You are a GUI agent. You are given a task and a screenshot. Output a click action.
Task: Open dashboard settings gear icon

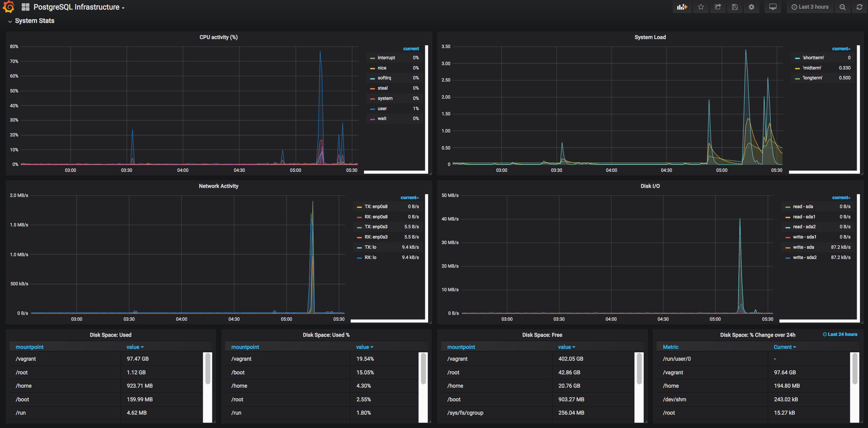point(752,7)
